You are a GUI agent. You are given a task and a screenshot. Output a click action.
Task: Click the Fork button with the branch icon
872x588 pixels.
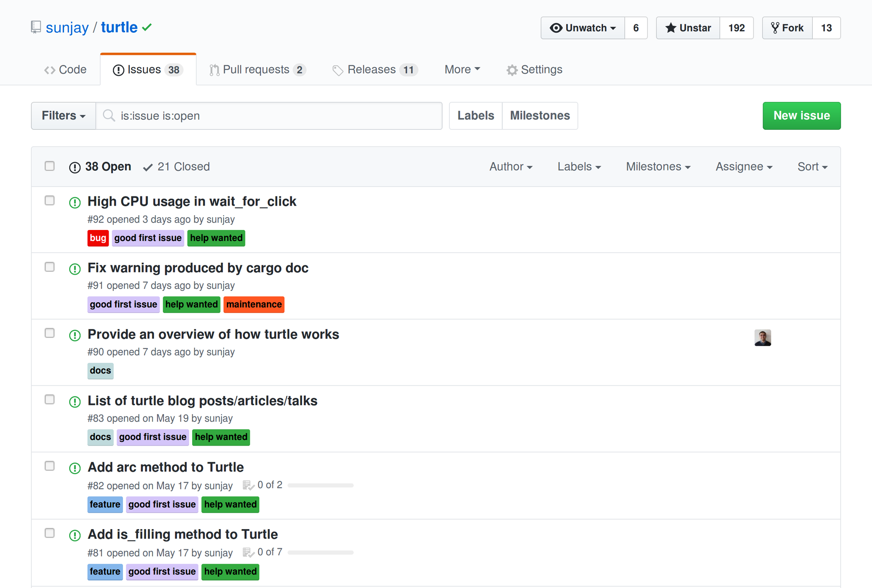[x=787, y=28]
